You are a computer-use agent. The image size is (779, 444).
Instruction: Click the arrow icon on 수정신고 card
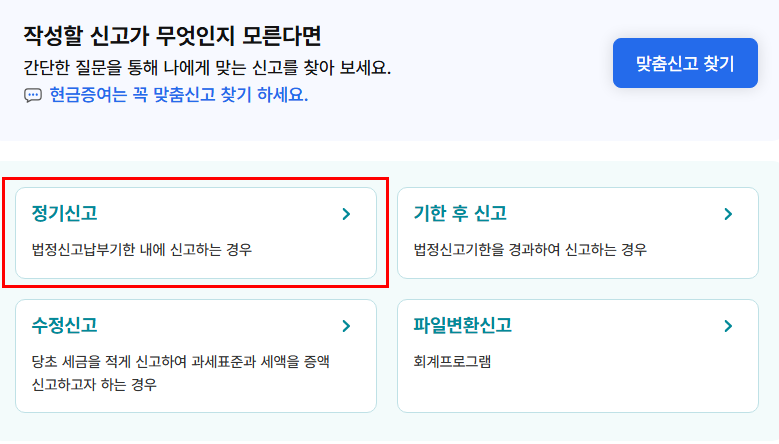pos(346,326)
